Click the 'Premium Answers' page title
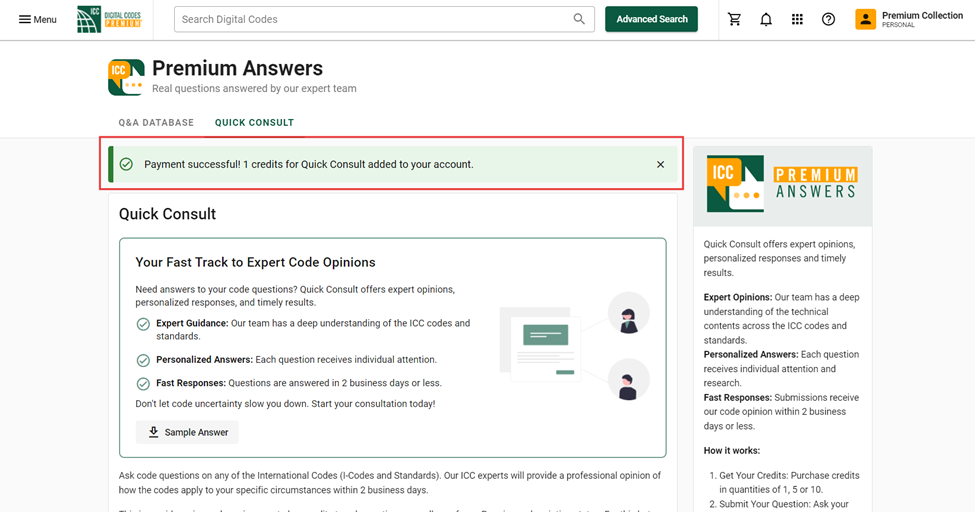The image size is (975, 512). [238, 68]
